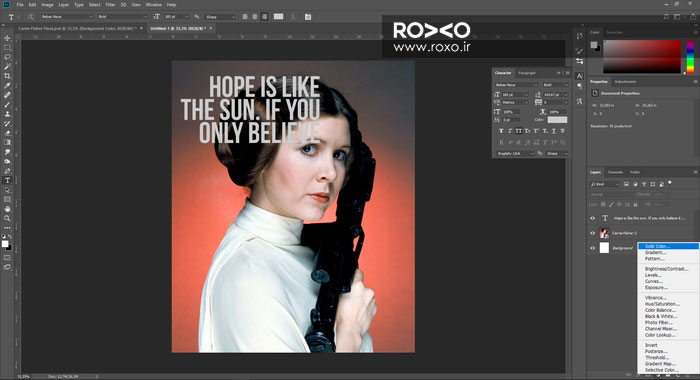This screenshot has height=380, width=700.
Task: Select the Path Selection tool
Action: (x=7, y=190)
